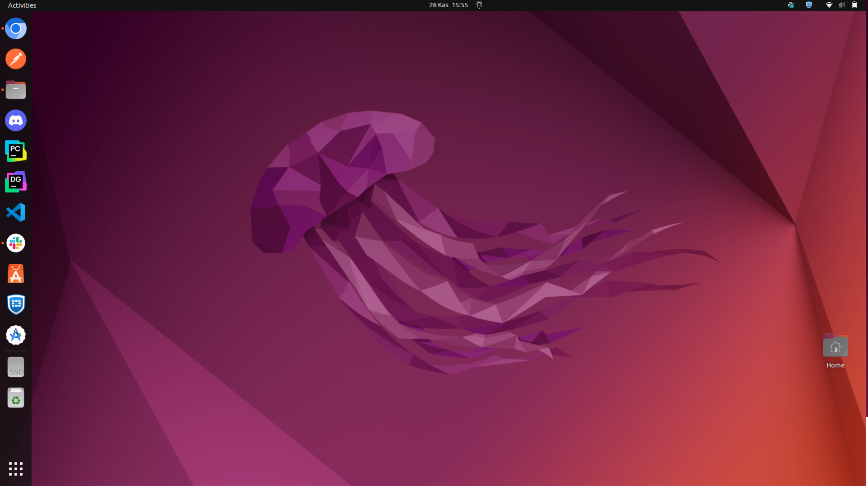Select the Home folder desktop icon
The width and height of the screenshot is (868, 486).
(x=835, y=352)
